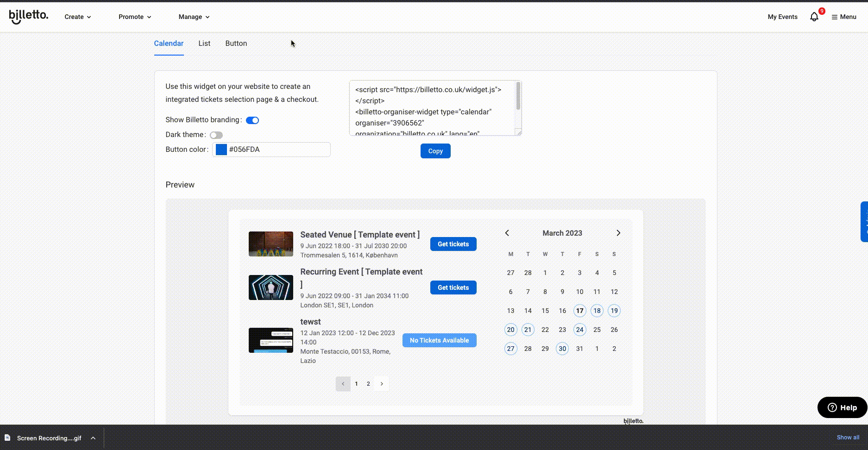Image resolution: width=868 pixels, height=450 pixels.
Task: Click 'London SE1, SE1, London' address
Action: tap(337, 305)
